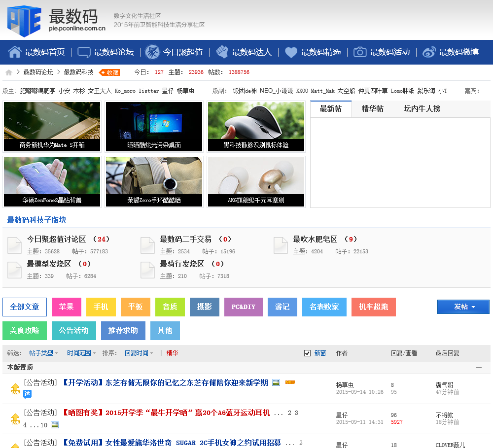Click the TOP arrow icon on 开学活动 post
This screenshot has width=493, height=448.
point(15,389)
